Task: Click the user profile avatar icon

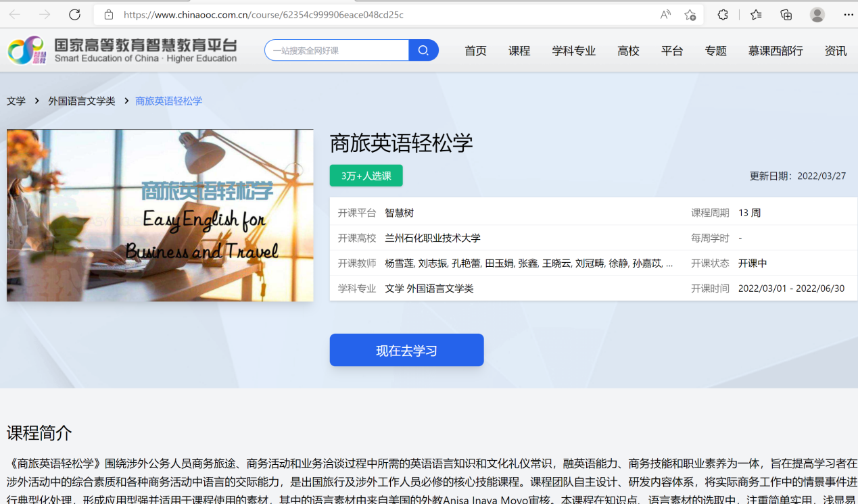Action: pyautogui.click(x=817, y=15)
